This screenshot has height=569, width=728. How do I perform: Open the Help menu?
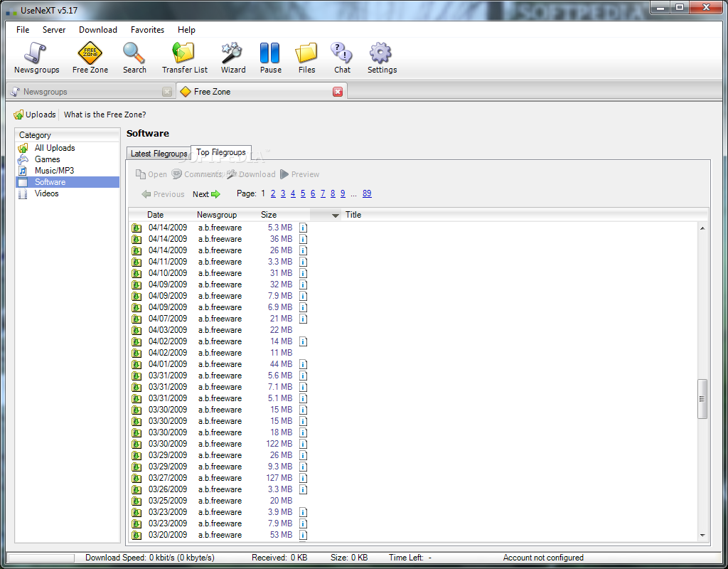click(x=186, y=30)
